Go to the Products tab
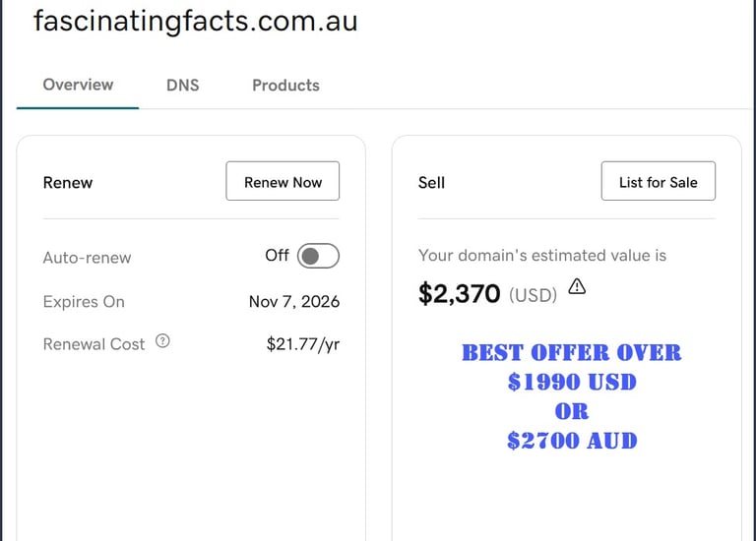The width and height of the screenshot is (756, 541). [285, 86]
